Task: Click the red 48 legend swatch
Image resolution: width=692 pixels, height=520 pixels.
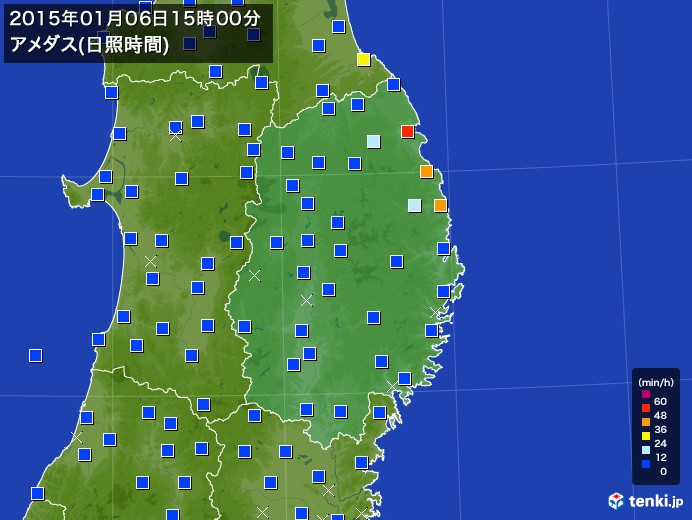Action: (646, 408)
